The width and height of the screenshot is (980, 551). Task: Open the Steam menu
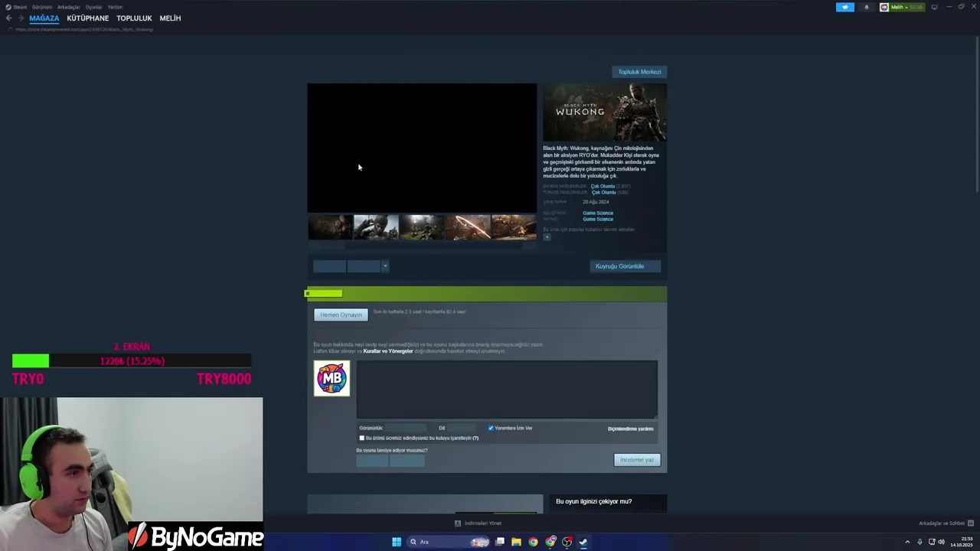click(20, 7)
